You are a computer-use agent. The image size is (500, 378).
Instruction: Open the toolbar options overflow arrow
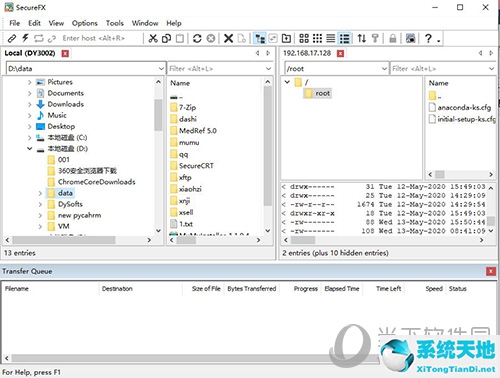(x=439, y=41)
